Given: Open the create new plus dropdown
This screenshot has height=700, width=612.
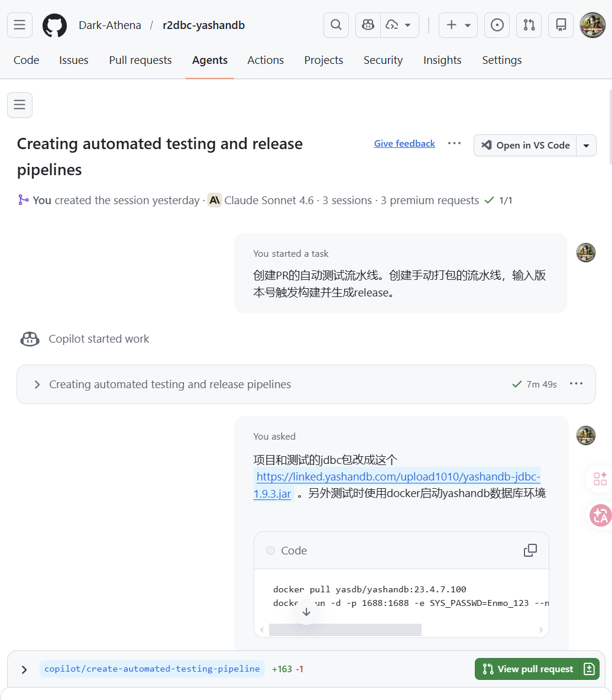Looking at the screenshot, I should click(458, 25).
